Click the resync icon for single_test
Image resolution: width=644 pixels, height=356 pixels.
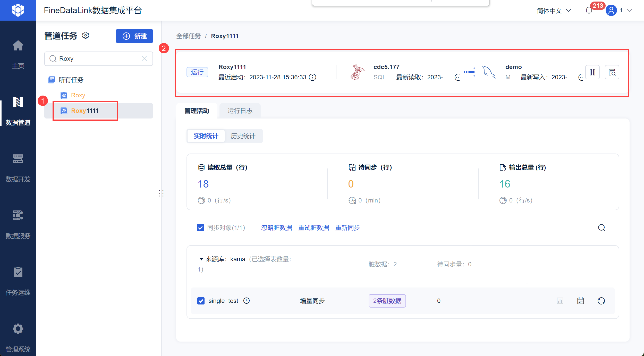[601, 301]
